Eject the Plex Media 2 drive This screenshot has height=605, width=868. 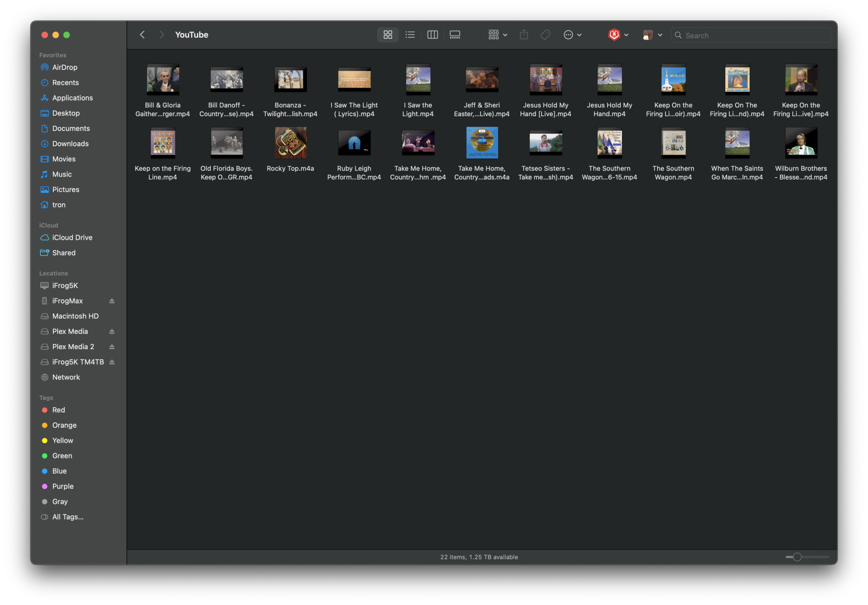tap(112, 347)
